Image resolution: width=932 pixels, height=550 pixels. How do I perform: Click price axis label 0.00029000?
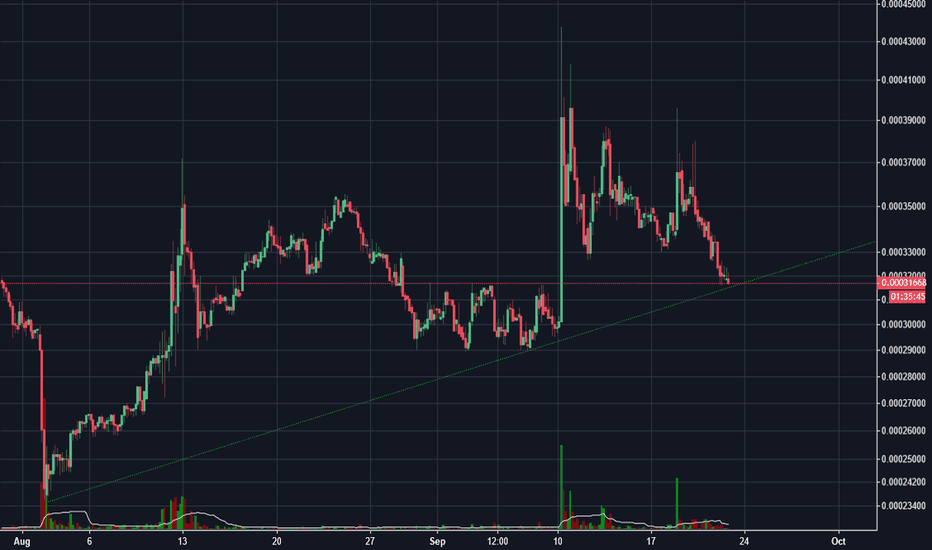(903, 350)
